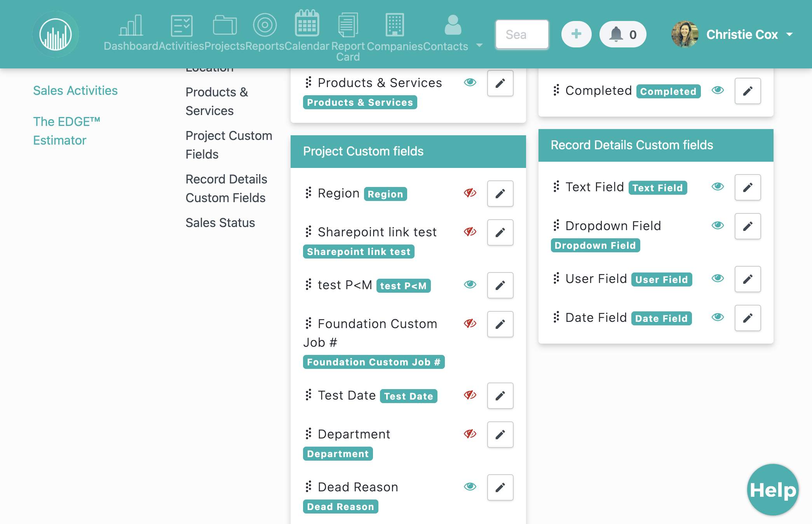Hide the test P<M field

point(470,285)
